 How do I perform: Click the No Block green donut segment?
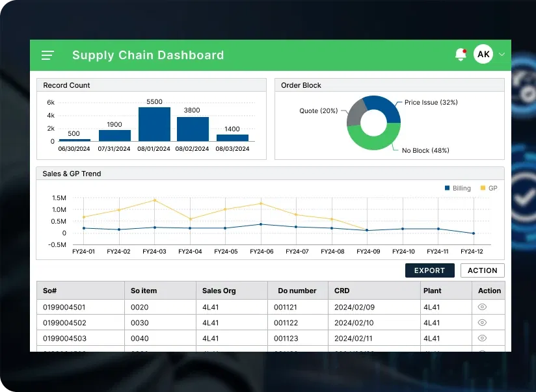click(373, 139)
